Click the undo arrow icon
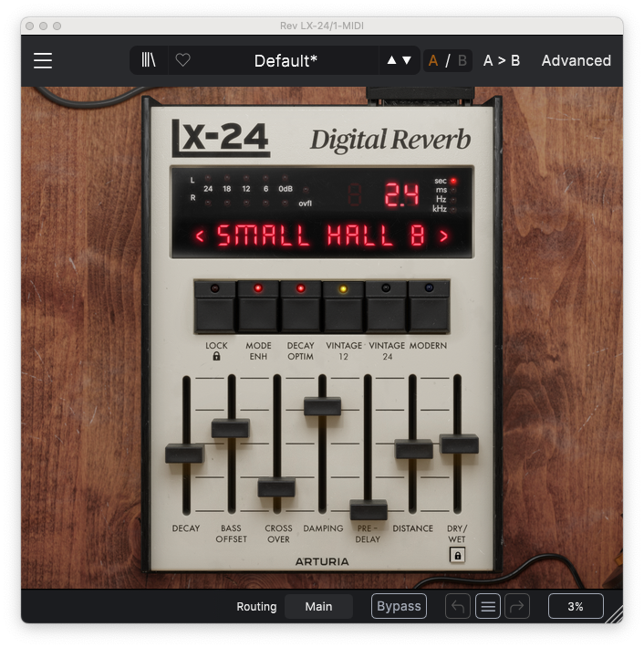 click(x=458, y=606)
